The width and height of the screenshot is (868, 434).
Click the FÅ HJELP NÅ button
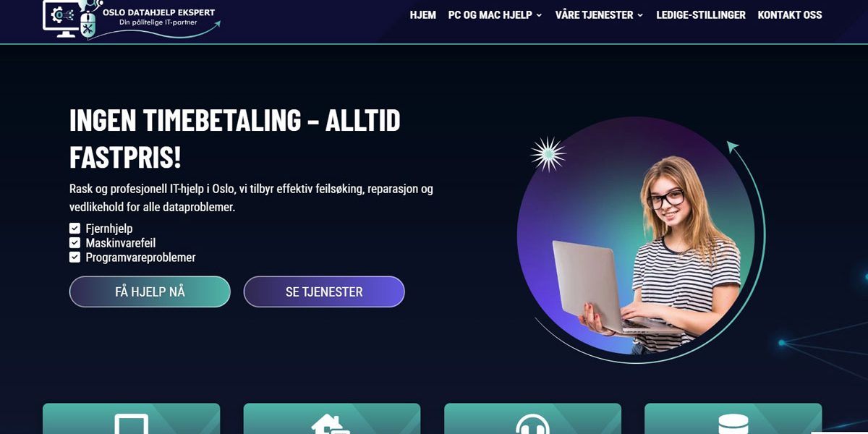pyautogui.click(x=150, y=292)
